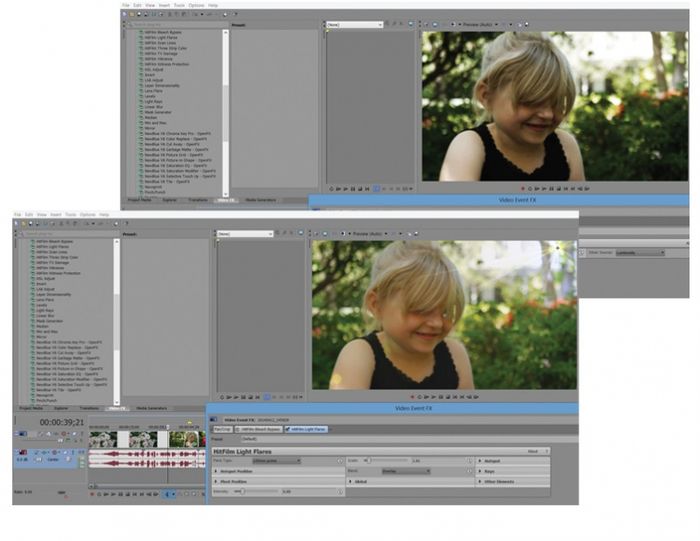This screenshot has height=541, width=700.
Task: Click the New project icon in lower window toolbar
Action: coord(16,224)
